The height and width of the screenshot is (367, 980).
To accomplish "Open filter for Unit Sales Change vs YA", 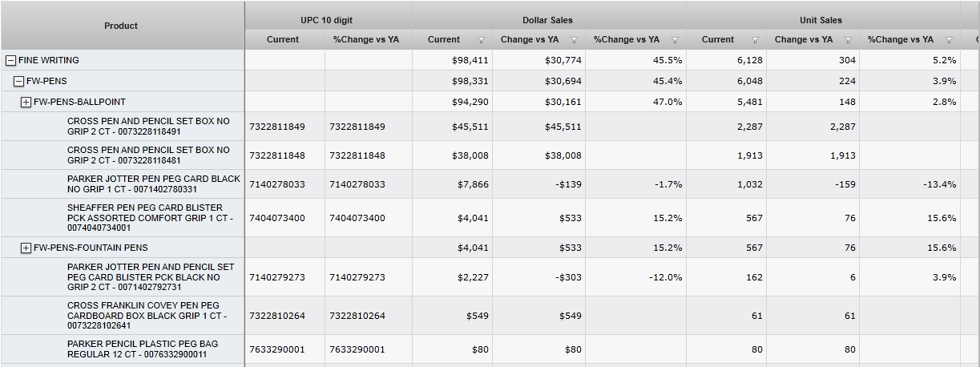I will point(848,40).
